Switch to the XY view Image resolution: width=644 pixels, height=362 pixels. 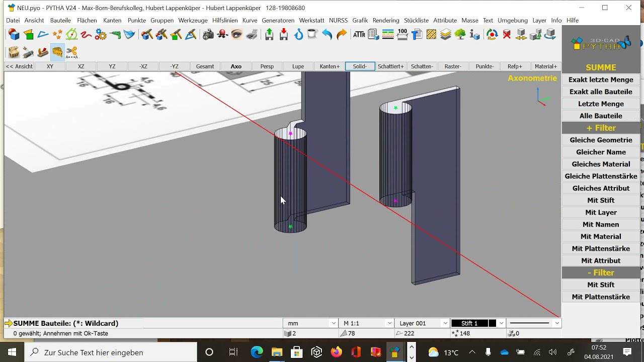pos(50,66)
